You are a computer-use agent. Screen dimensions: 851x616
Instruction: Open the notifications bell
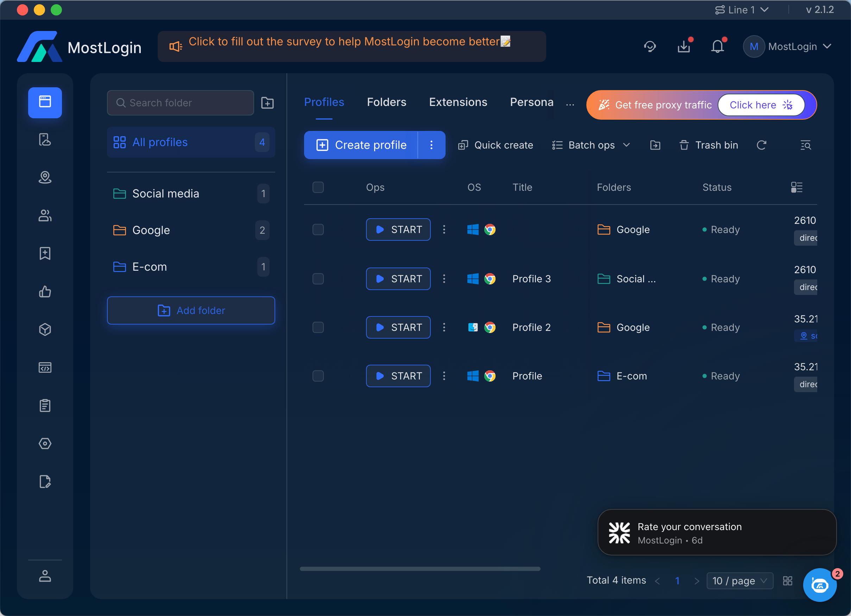pyautogui.click(x=717, y=46)
